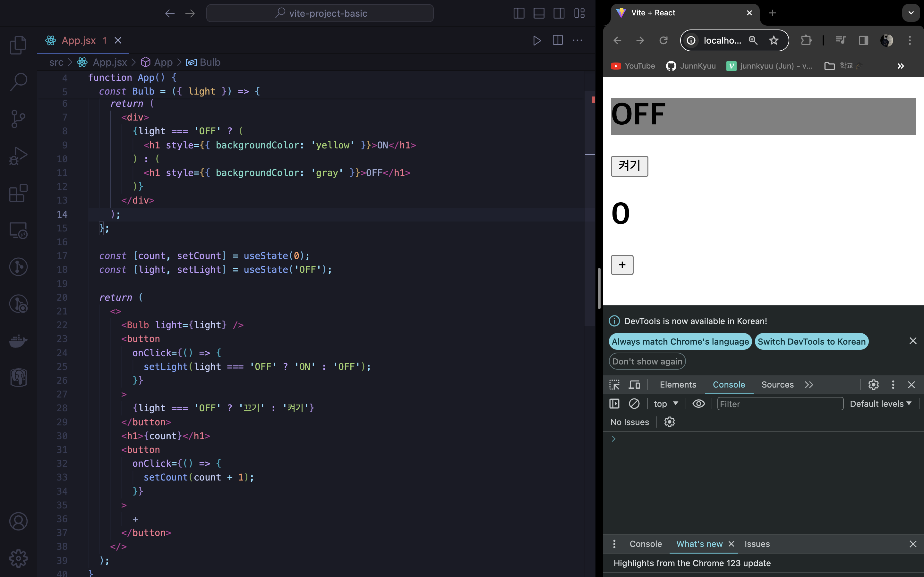The image size is (924, 577).
Task: Click the 켜기 button on the page
Action: [629, 166]
